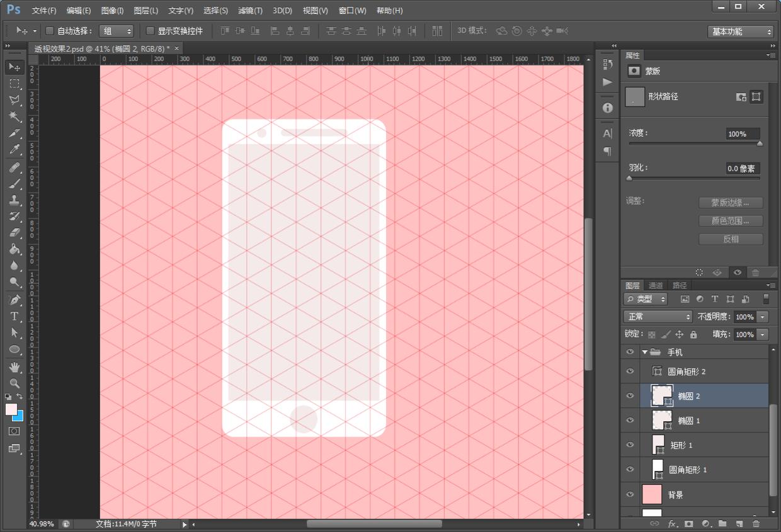Enable the 自动选择 checkbox
Viewport: 781px width, 532px height.
click(50, 31)
